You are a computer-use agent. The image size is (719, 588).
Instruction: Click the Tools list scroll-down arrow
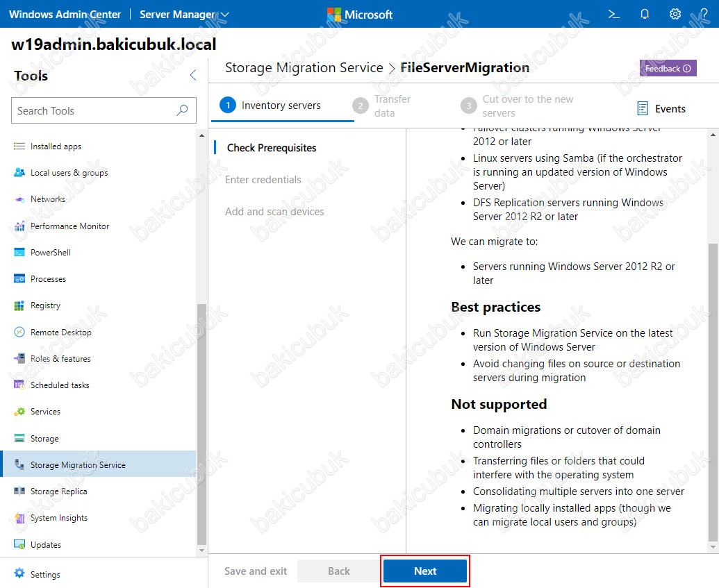(201, 550)
